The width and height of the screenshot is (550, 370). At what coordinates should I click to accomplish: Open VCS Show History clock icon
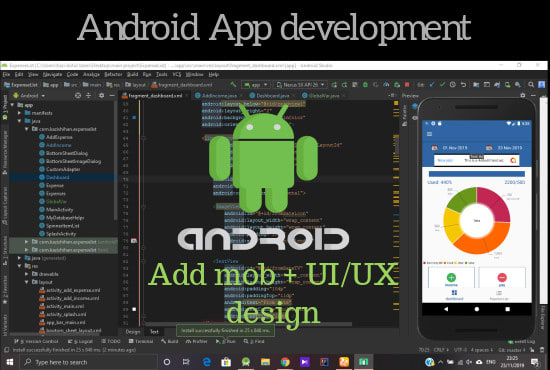coord(453,85)
